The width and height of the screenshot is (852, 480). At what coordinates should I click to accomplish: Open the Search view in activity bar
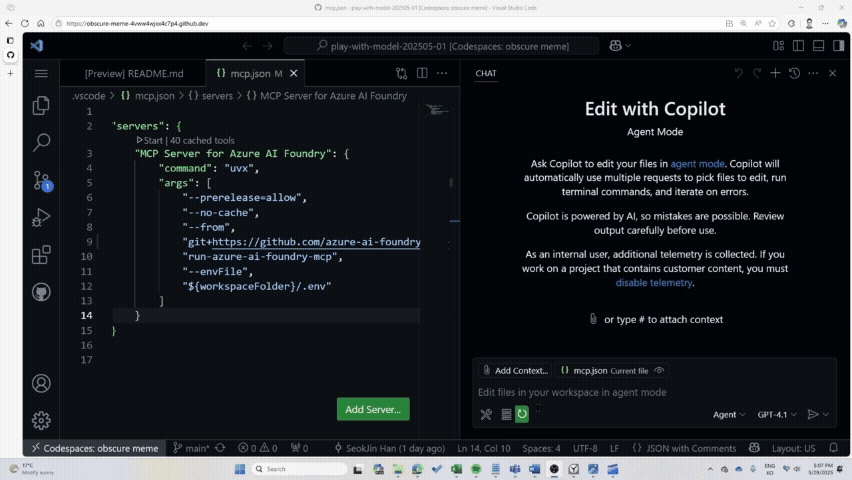(x=41, y=142)
